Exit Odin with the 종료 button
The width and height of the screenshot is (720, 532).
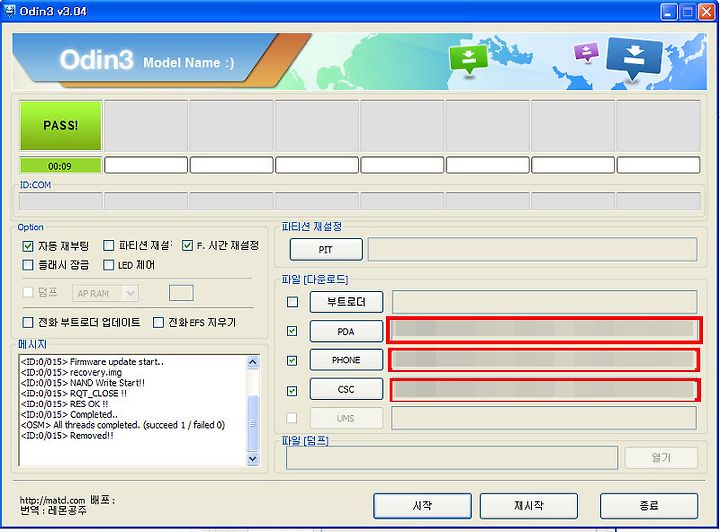[649, 506]
